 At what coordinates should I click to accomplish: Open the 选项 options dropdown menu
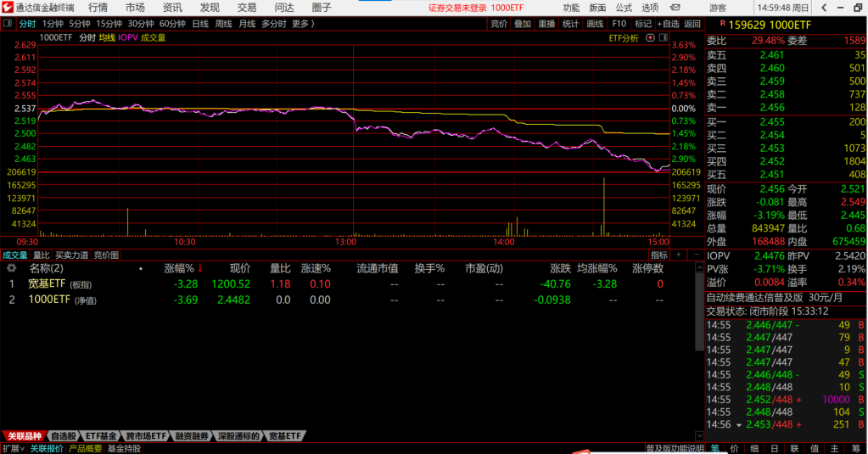coord(649,8)
